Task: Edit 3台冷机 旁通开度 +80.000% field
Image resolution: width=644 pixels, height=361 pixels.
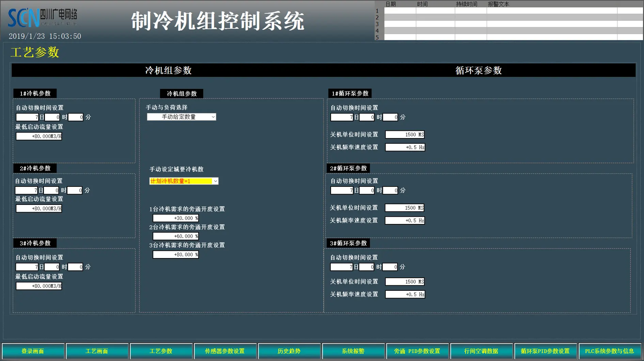Action: (175, 255)
